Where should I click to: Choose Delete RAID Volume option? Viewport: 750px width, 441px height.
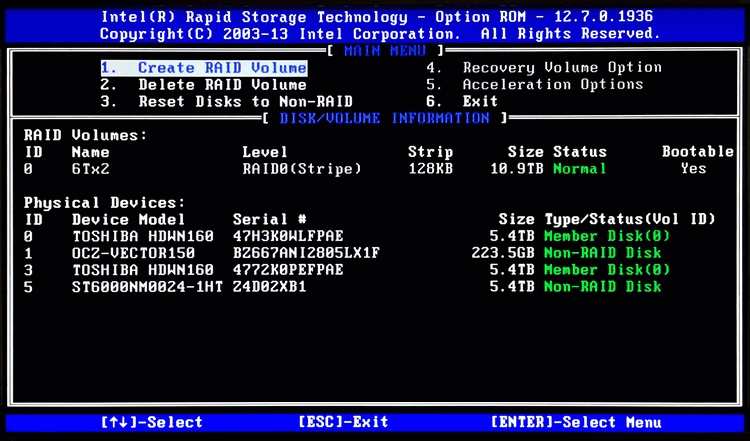pos(221,85)
